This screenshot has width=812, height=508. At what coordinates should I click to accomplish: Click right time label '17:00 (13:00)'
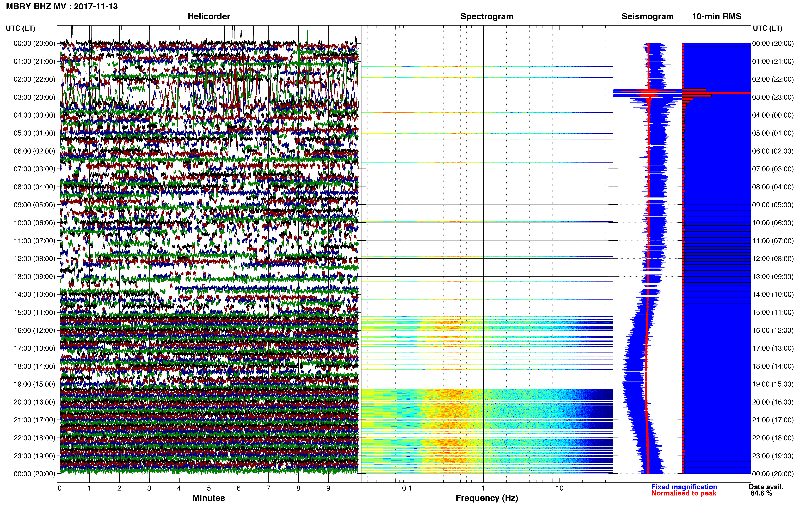[x=773, y=348]
